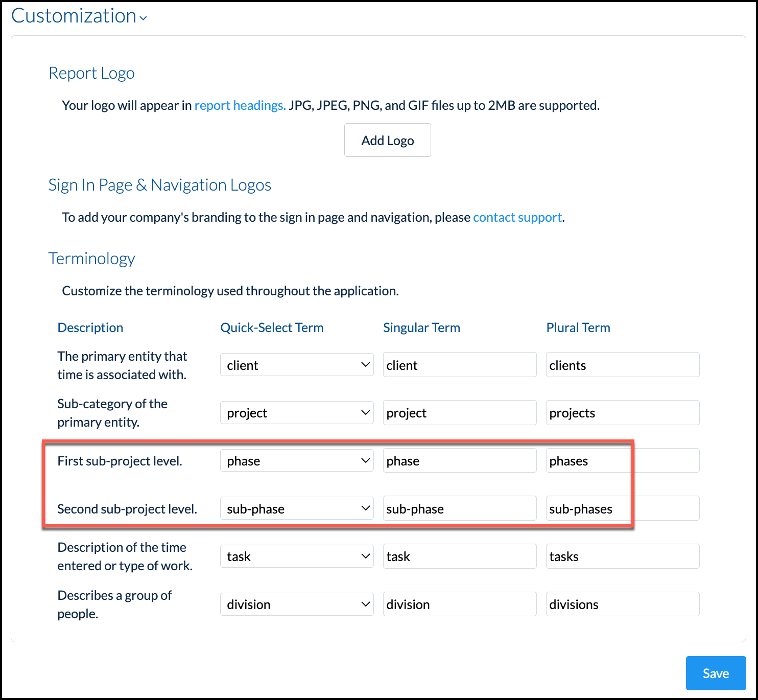Click the contact support link
Viewport: 758px width, 700px height.
pos(517,217)
